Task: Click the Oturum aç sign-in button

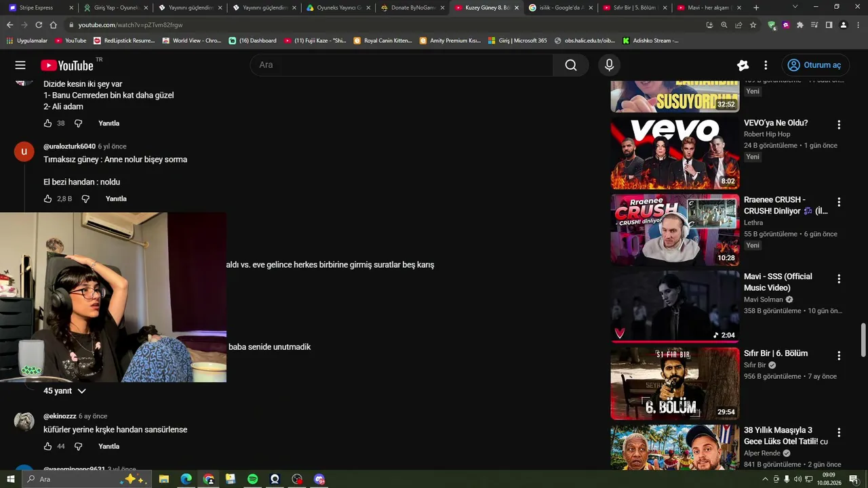Action: (814, 65)
